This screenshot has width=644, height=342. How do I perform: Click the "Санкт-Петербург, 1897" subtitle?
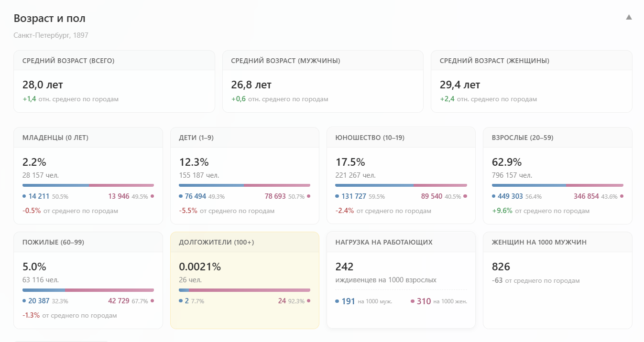[x=51, y=35]
